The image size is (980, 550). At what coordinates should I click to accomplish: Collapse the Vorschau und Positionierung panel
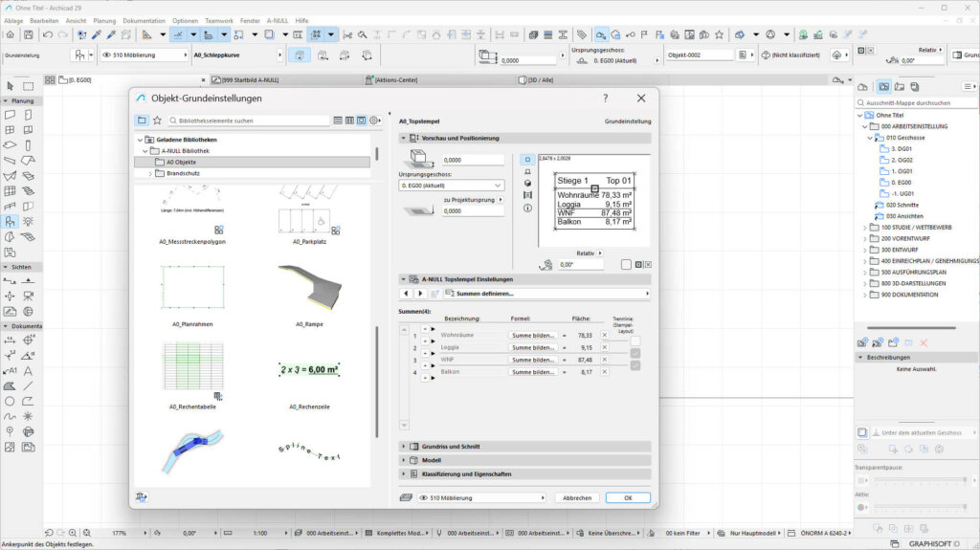pos(524,138)
